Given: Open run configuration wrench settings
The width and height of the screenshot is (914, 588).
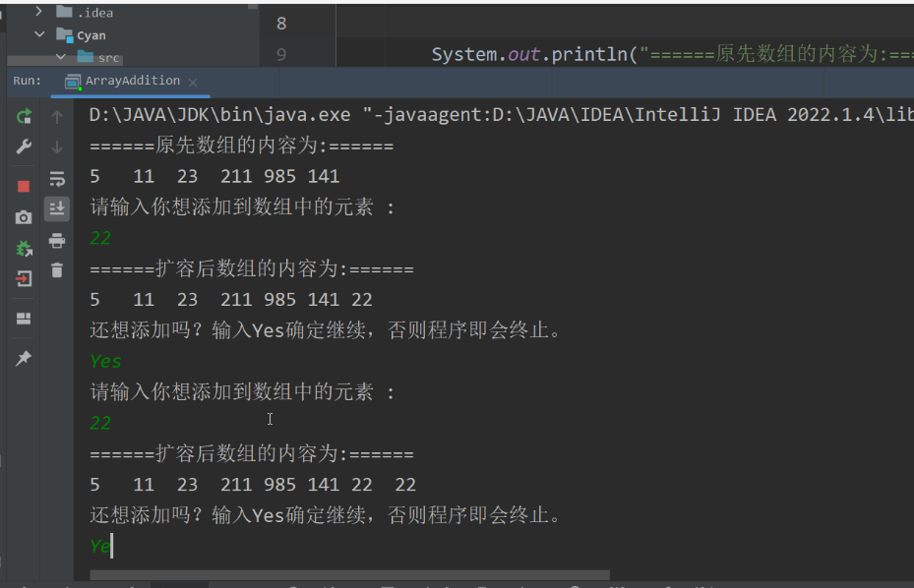Looking at the screenshot, I should click(24, 147).
